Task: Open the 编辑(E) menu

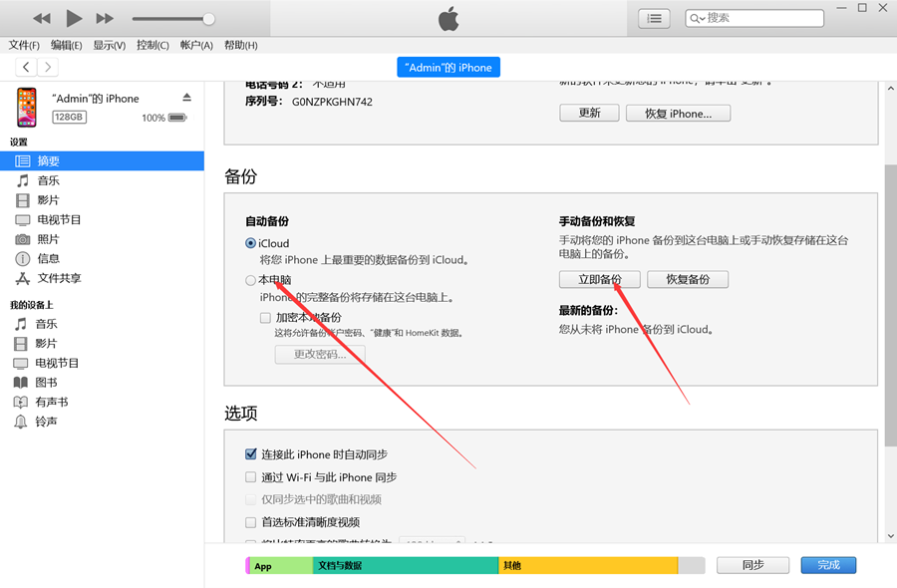Action: (x=67, y=45)
